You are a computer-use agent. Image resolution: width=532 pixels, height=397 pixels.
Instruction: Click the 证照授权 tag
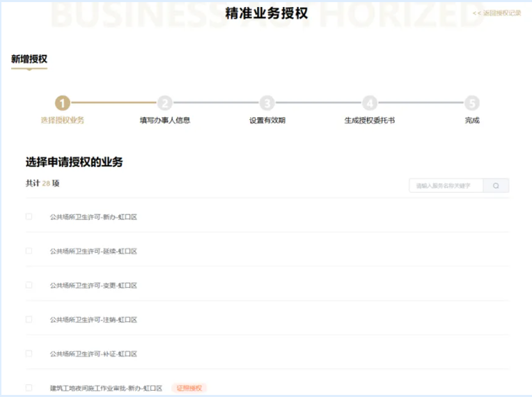point(189,388)
